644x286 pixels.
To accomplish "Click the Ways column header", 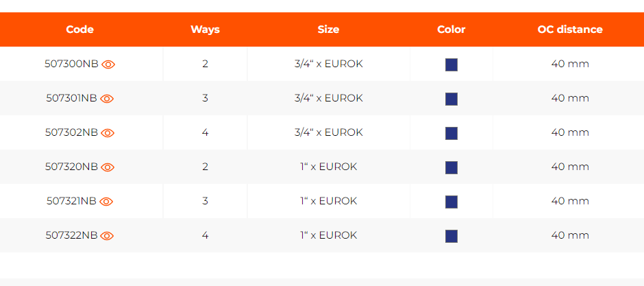I will pos(205,29).
